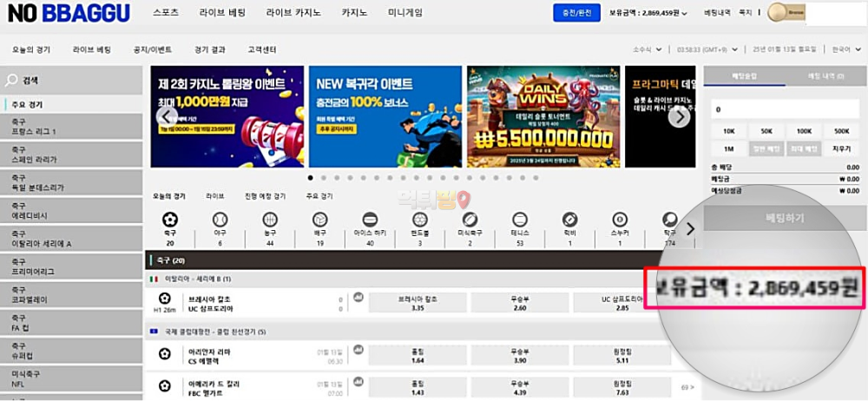This screenshot has height=401, width=868.
Task: Open stats icon for 아메리카 드 칼리 match
Action: [358, 382]
